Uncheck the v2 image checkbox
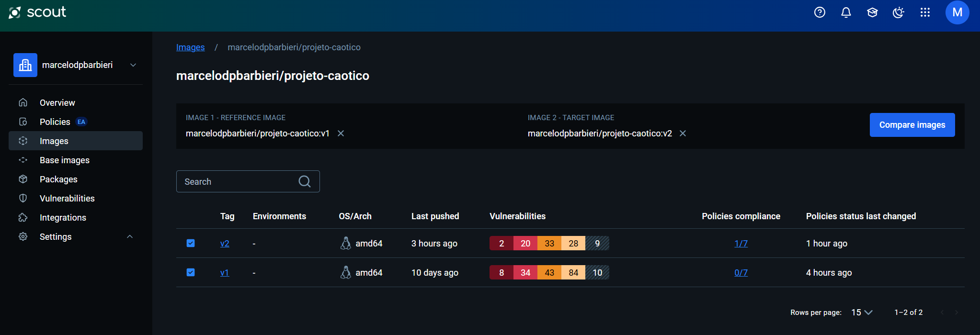Viewport: 980px width, 335px height. [x=191, y=243]
